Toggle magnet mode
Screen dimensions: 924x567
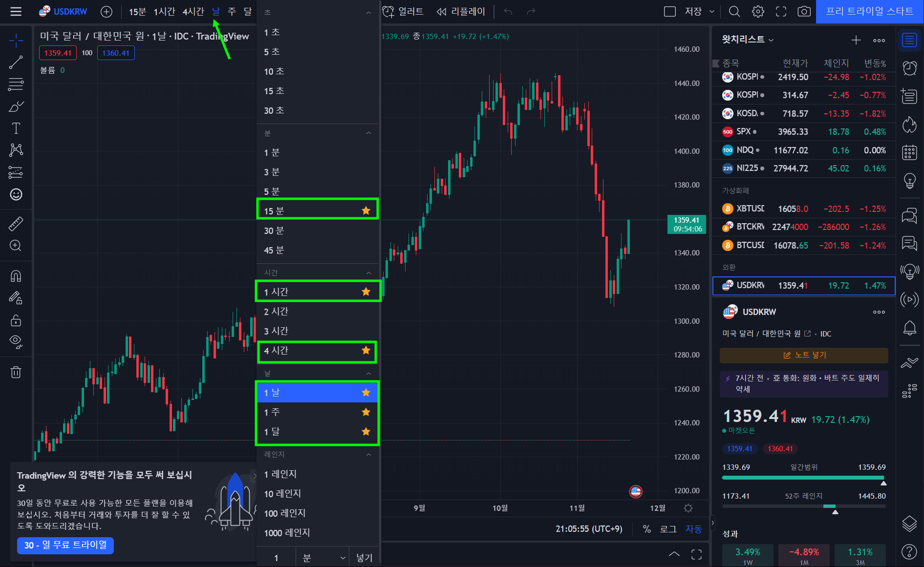pyautogui.click(x=16, y=276)
